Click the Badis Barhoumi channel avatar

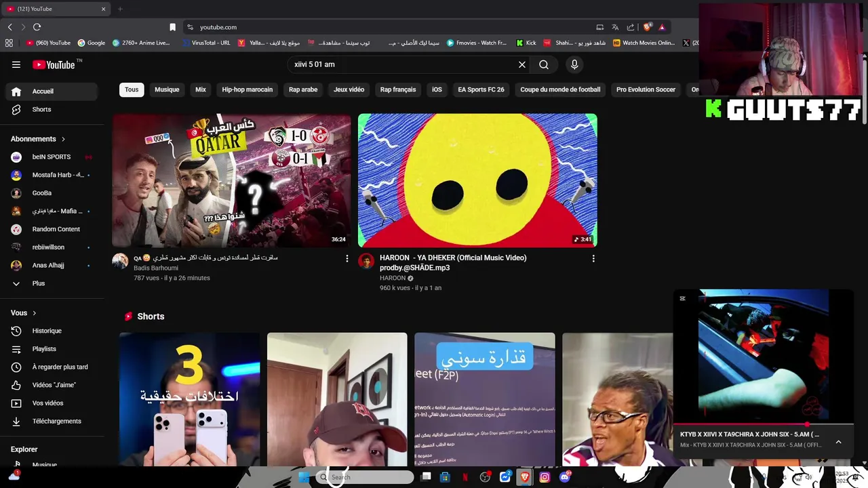point(120,262)
